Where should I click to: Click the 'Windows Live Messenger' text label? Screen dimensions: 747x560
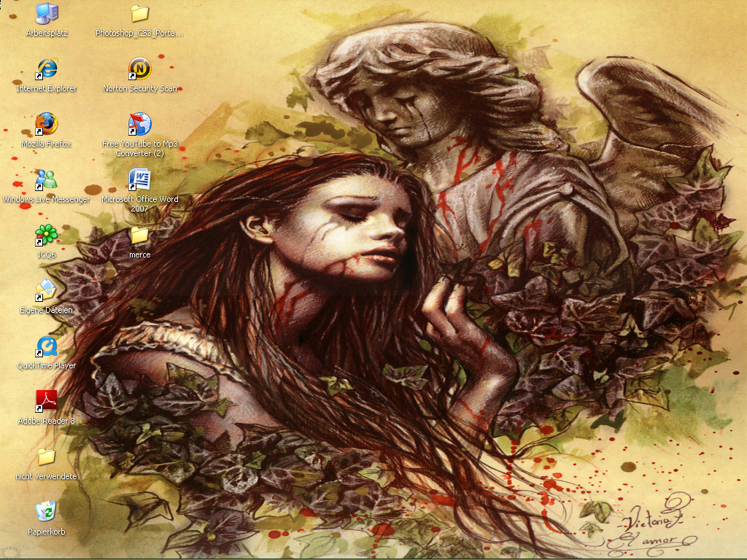47,200
